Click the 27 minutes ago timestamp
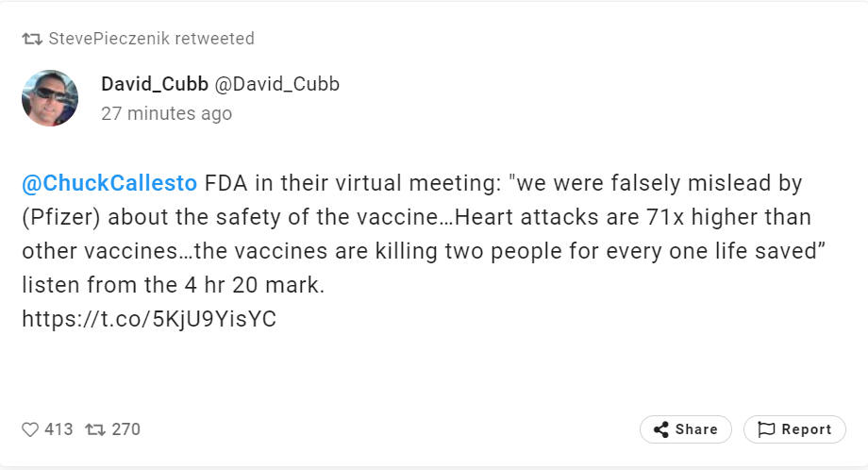The width and height of the screenshot is (868, 470). tap(167, 113)
